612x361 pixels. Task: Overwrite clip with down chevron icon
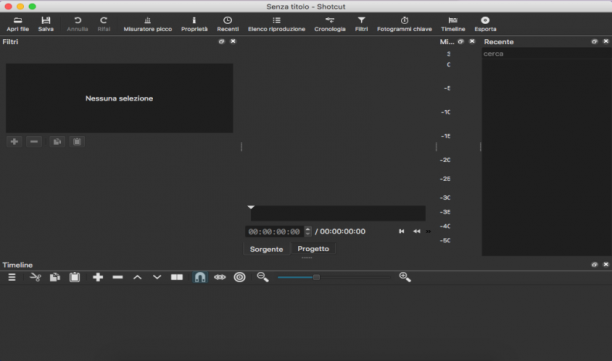[157, 277]
